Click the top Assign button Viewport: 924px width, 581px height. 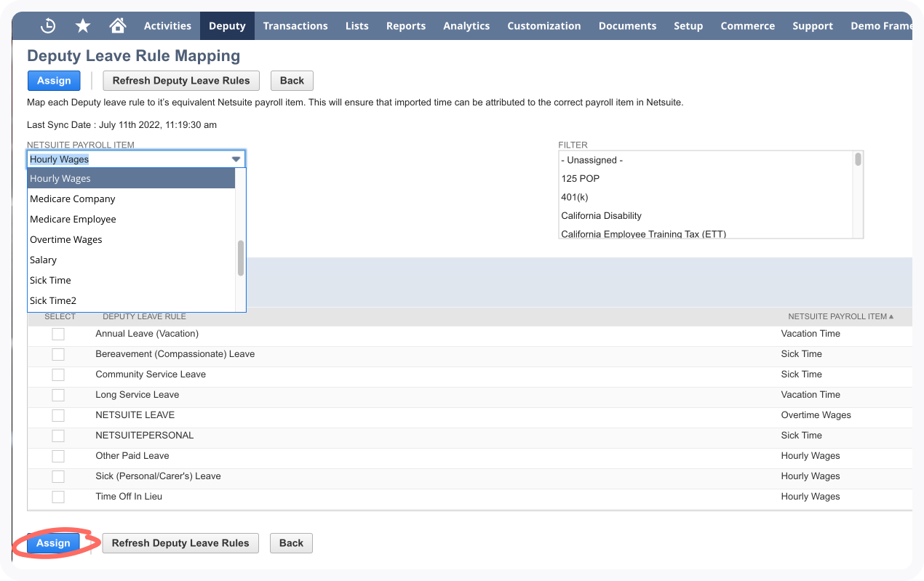pos(54,81)
